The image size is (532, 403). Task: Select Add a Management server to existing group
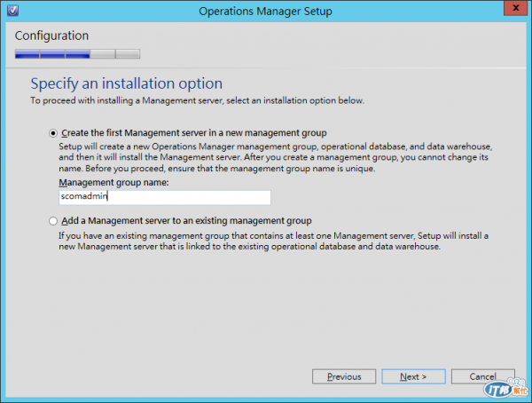(x=53, y=221)
